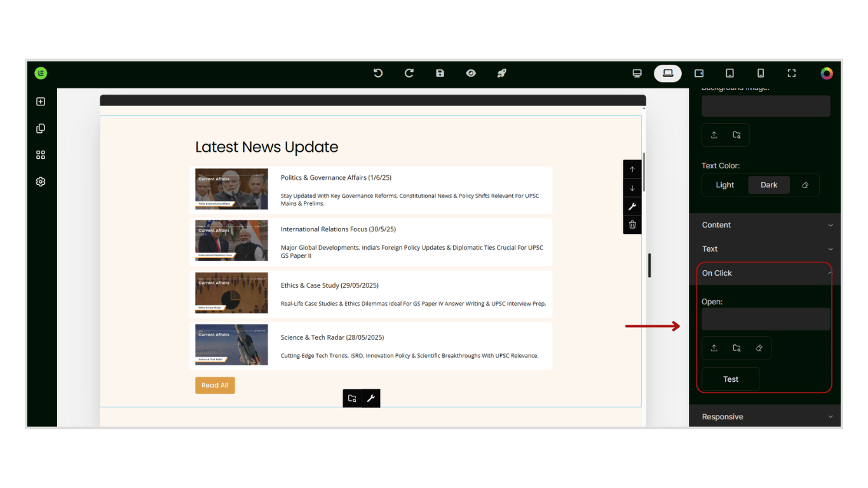Click the wrench icon above the trash icon

(x=632, y=207)
